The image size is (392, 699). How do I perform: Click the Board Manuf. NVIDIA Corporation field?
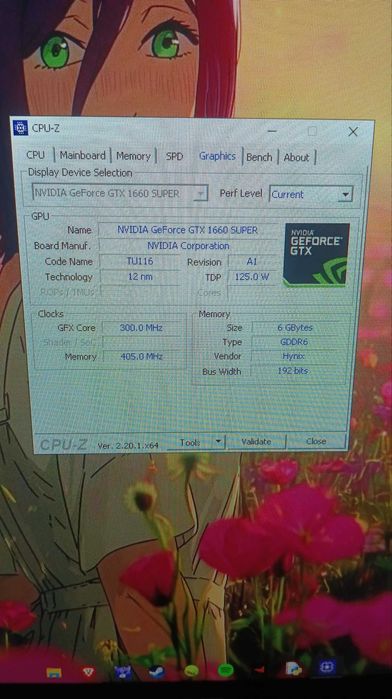[x=188, y=246]
